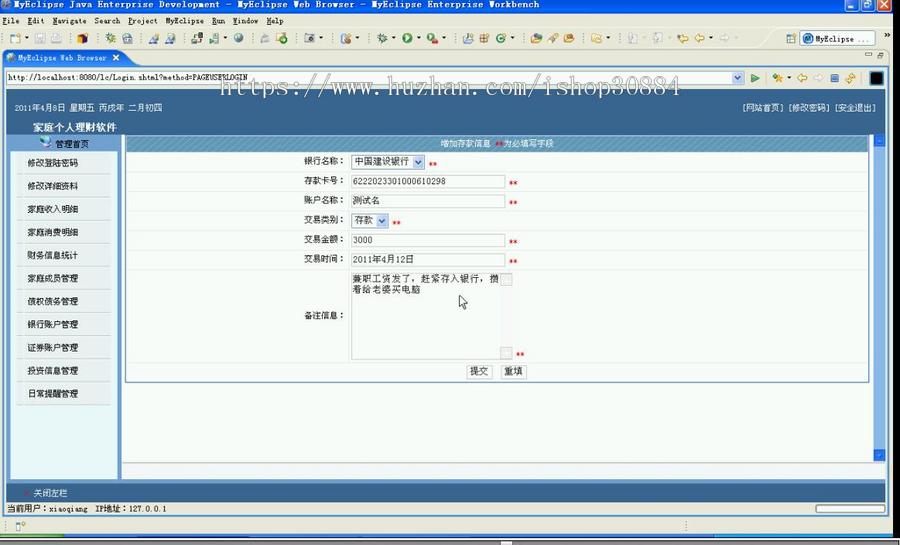Click the 提交 submit button
The width and height of the screenshot is (900, 545).
[x=479, y=372]
